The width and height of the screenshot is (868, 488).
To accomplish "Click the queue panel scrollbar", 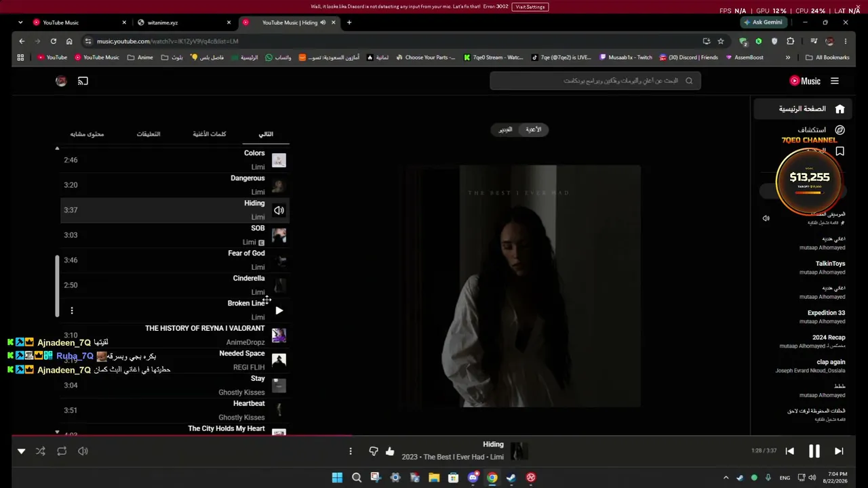I will click(x=57, y=285).
